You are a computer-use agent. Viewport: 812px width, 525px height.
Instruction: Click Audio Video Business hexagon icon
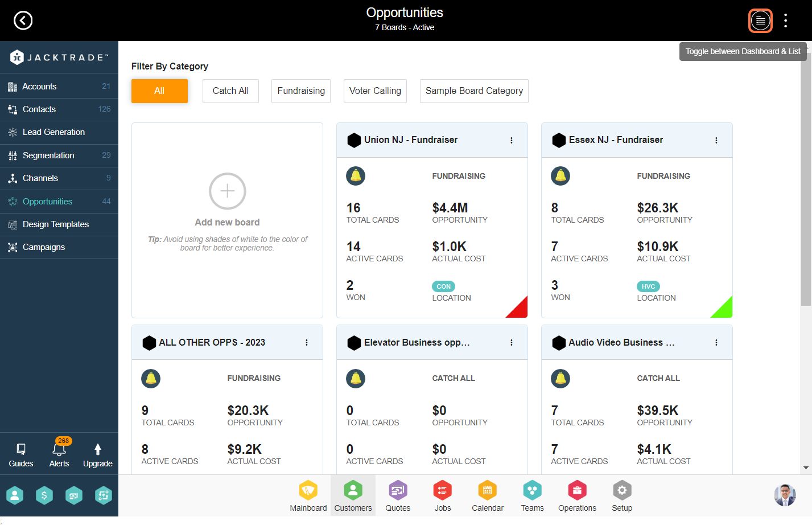point(559,343)
